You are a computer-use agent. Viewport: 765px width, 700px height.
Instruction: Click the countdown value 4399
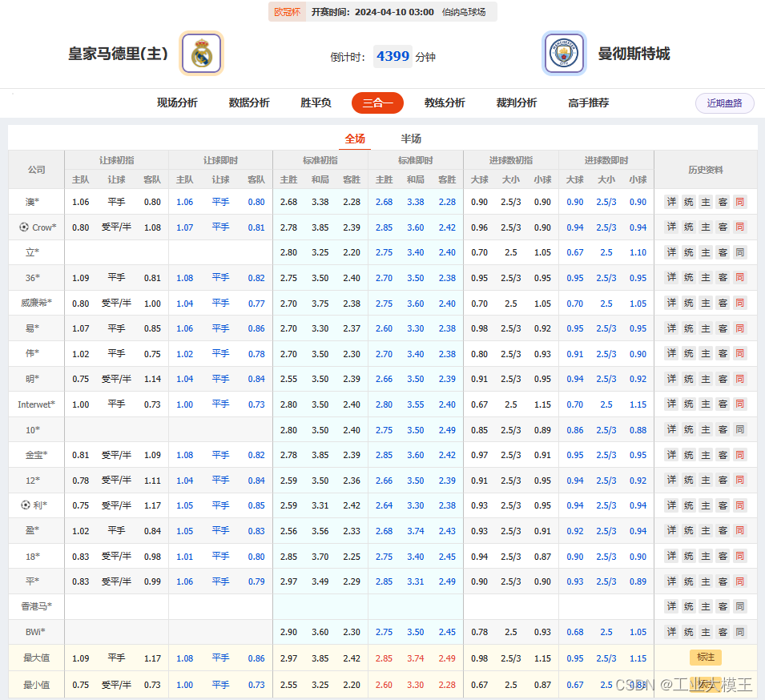[x=393, y=56]
